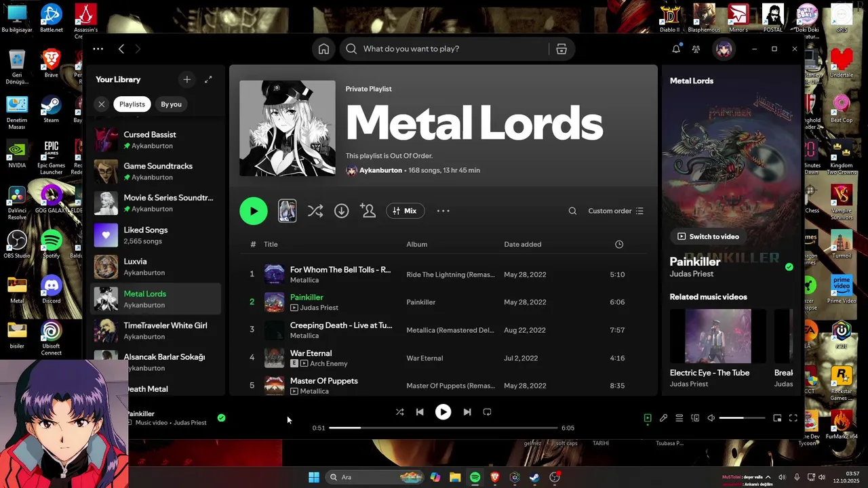Open more options for Metal Lords

[x=443, y=211]
